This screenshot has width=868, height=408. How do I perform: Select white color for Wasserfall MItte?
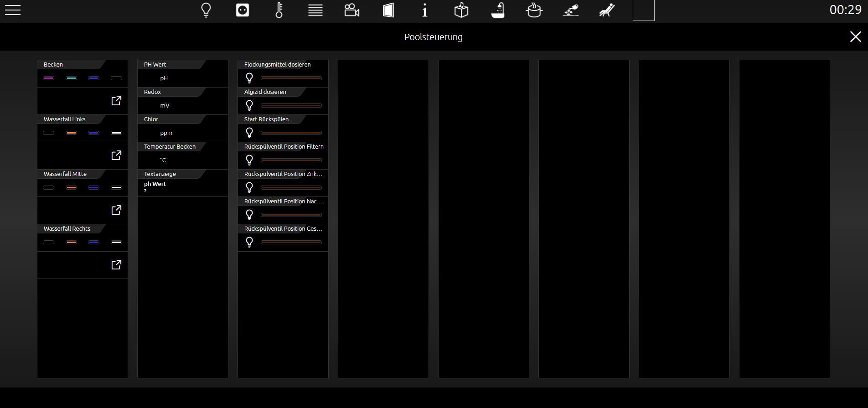(x=117, y=188)
